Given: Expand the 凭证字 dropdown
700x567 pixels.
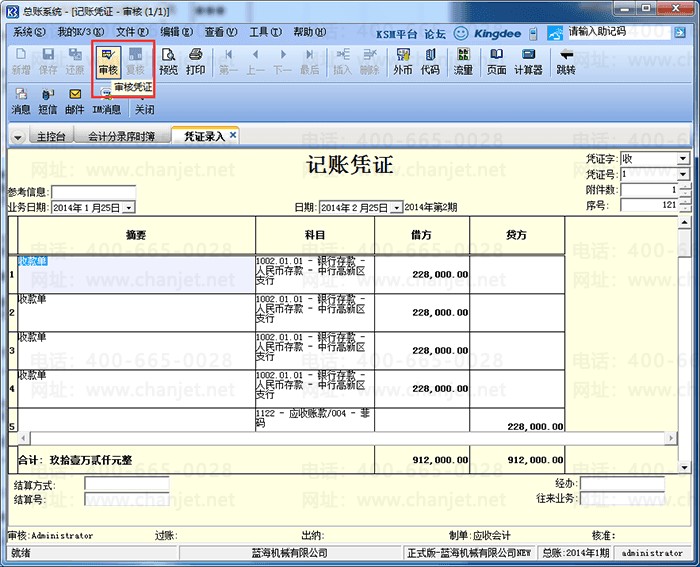Looking at the screenshot, I should pyautogui.click(x=682, y=159).
